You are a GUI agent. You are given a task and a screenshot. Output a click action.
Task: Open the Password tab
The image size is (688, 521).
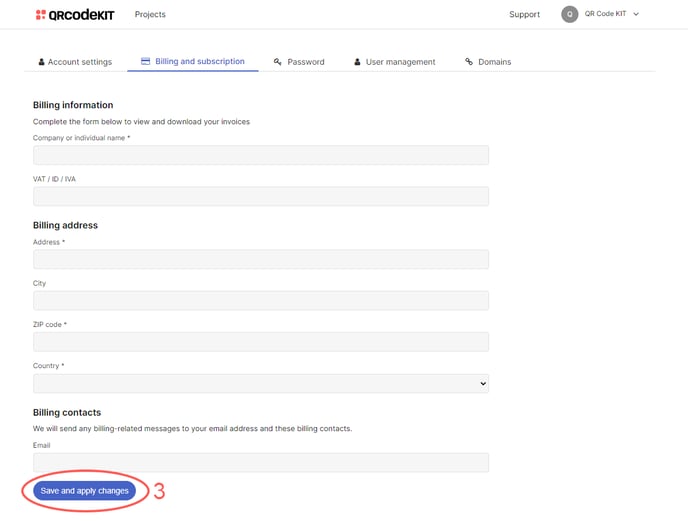click(x=305, y=62)
